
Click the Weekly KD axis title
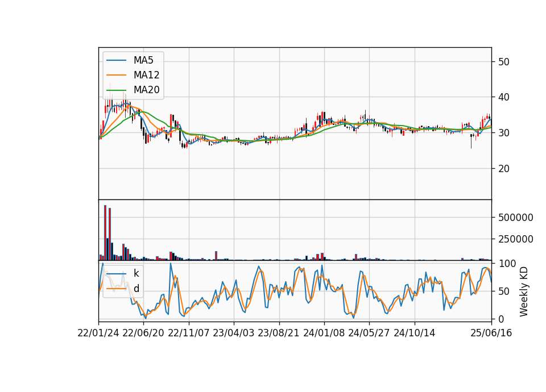pyautogui.click(x=524, y=291)
